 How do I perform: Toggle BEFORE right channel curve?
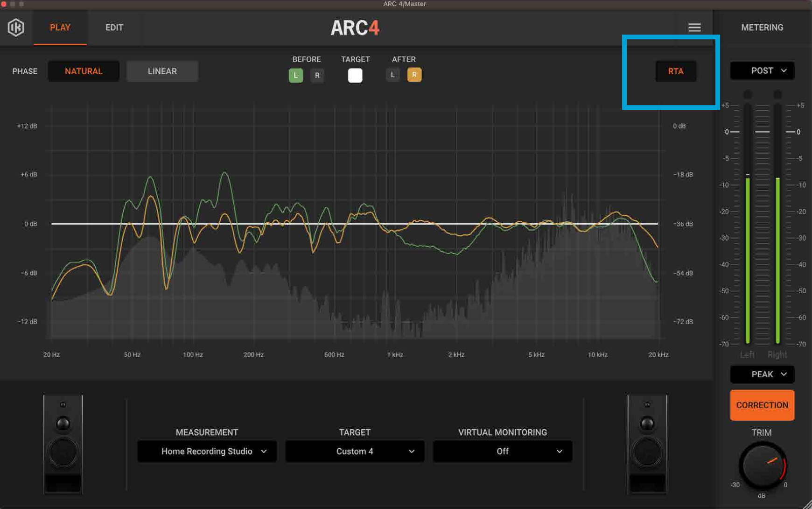[x=317, y=75]
